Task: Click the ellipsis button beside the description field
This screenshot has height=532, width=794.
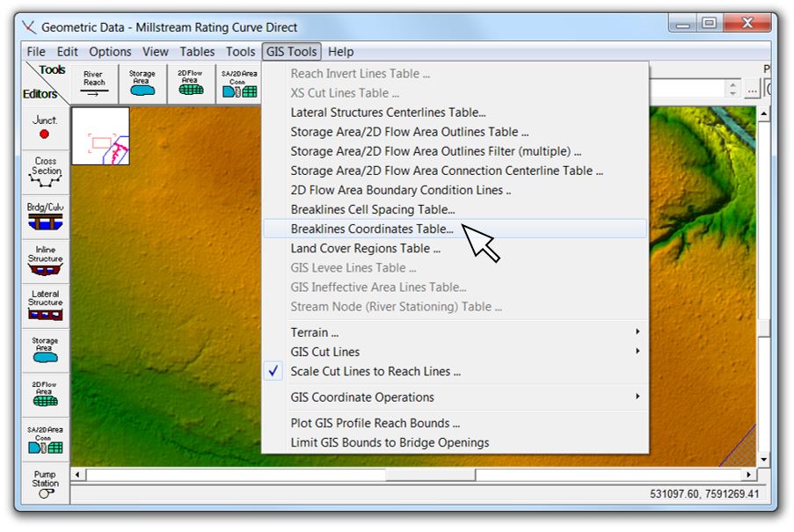Action: click(753, 90)
